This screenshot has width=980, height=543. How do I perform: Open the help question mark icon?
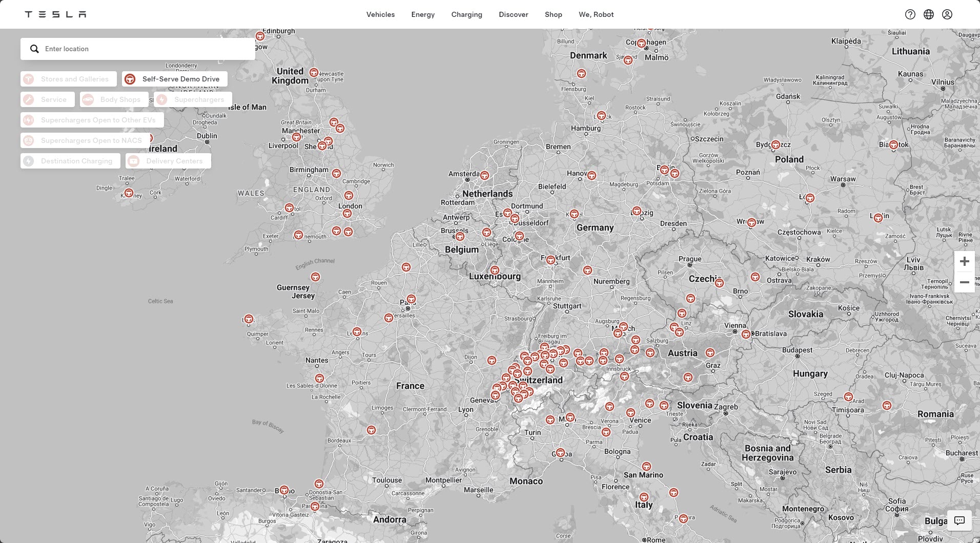coord(910,14)
